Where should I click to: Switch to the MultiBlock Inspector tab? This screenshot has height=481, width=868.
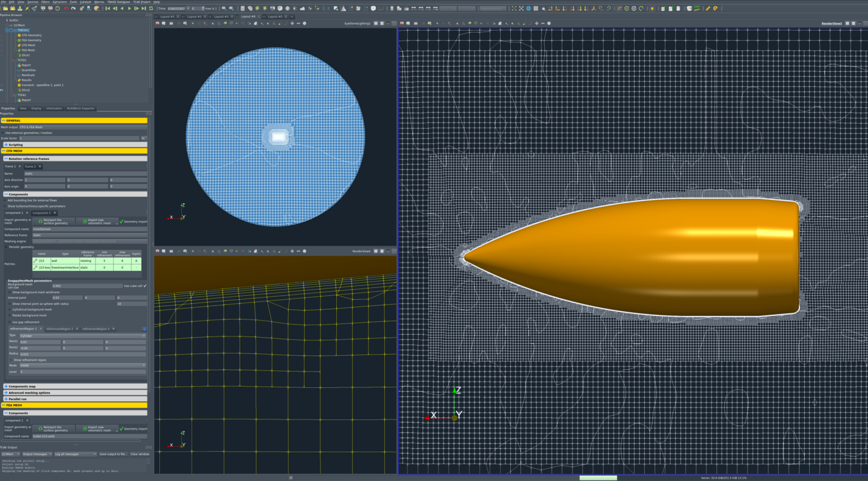pos(80,108)
